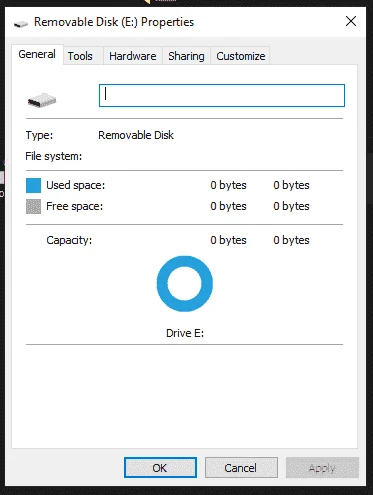Open the Hardware tab
The width and height of the screenshot is (373, 495).
(x=133, y=56)
